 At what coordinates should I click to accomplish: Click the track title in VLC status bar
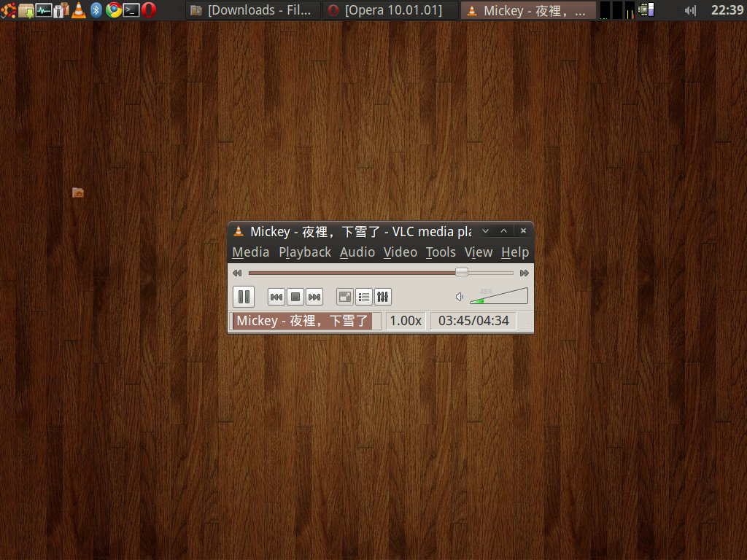pyautogui.click(x=302, y=321)
